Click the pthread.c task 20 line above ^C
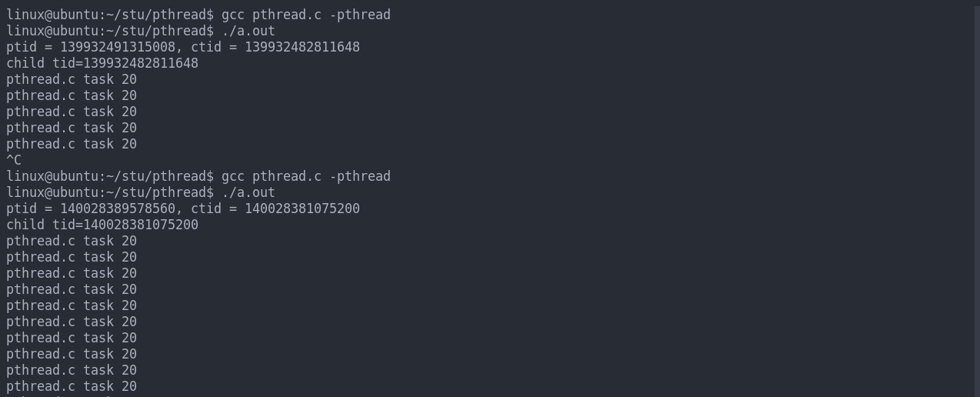 click(72, 144)
